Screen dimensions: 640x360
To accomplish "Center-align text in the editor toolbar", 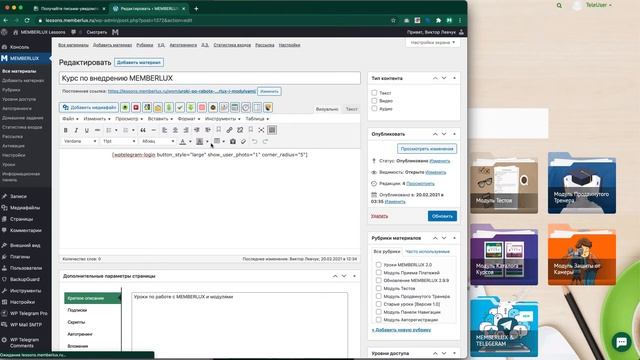I will pyautogui.click(x=175, y=130).
